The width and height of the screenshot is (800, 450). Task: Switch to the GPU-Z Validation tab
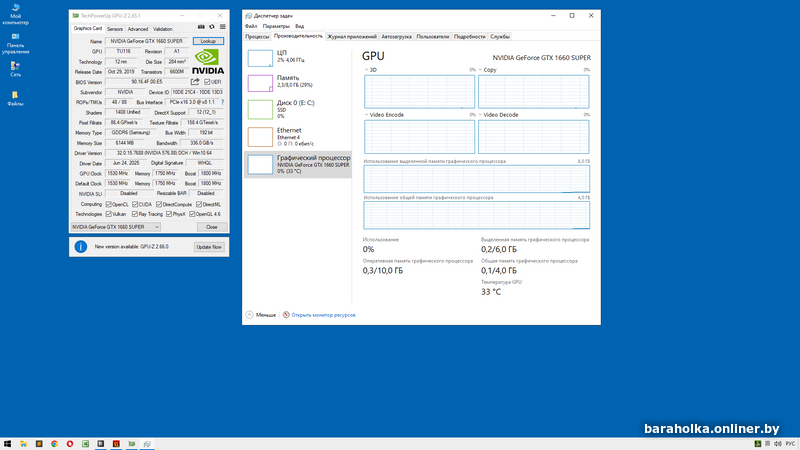pyautogui.click(x=163, y=29)
